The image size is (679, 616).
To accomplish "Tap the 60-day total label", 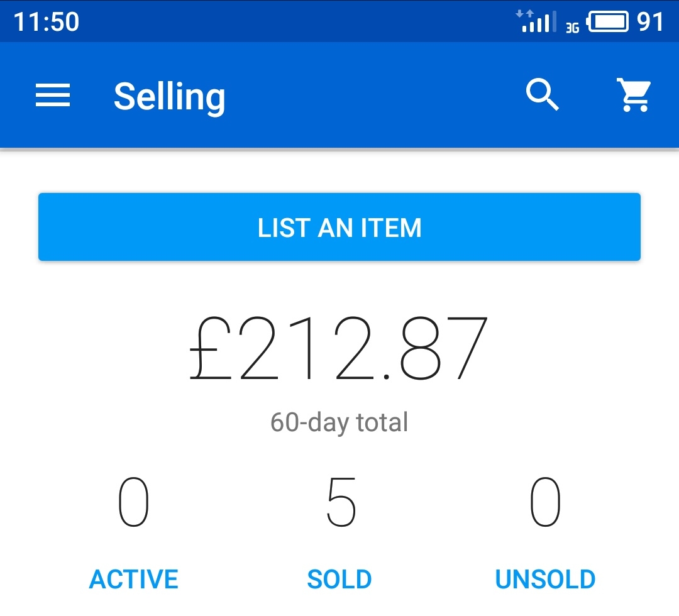I will tap(339, 422).
